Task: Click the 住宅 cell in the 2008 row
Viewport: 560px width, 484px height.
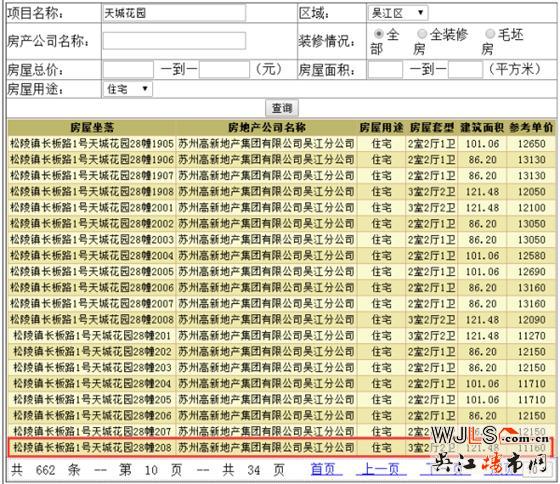Action: (381, 320)
